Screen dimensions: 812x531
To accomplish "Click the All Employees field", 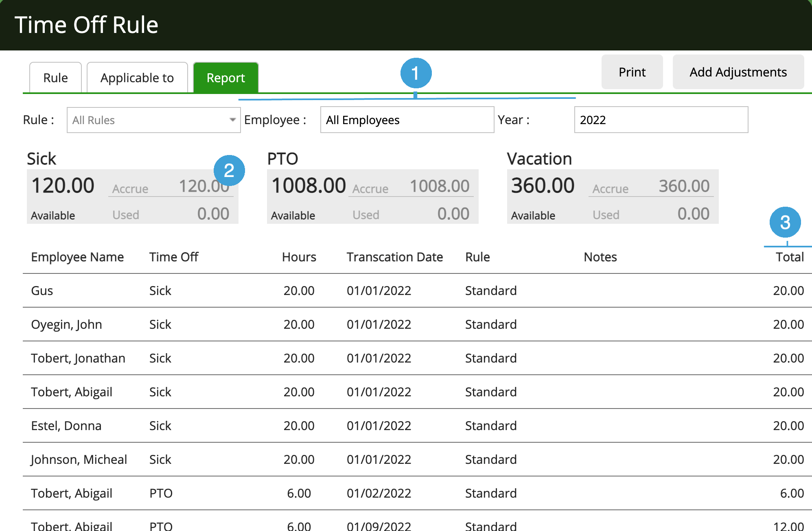I will pyautogui.click(x=407, y=120).
